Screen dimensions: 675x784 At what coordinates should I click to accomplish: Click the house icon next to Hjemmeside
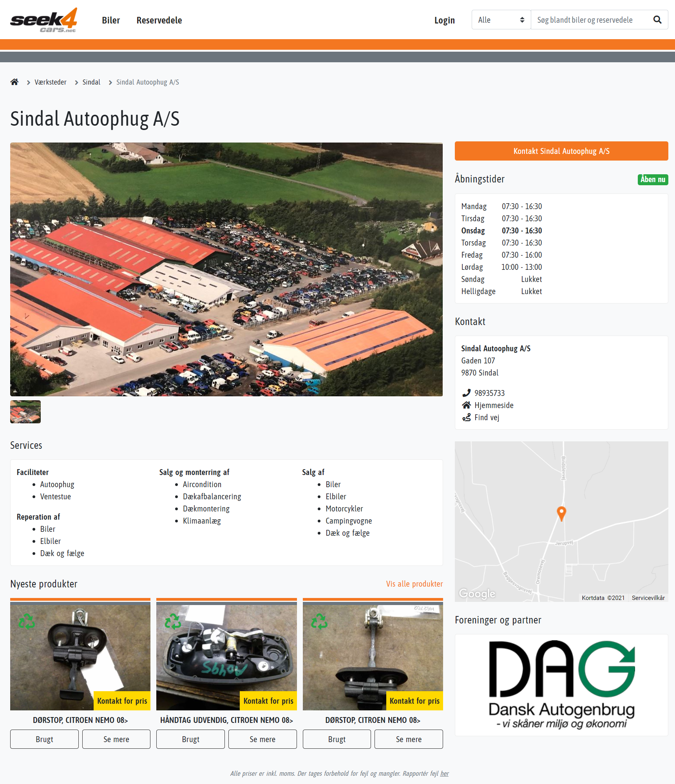tap(466, 405)
